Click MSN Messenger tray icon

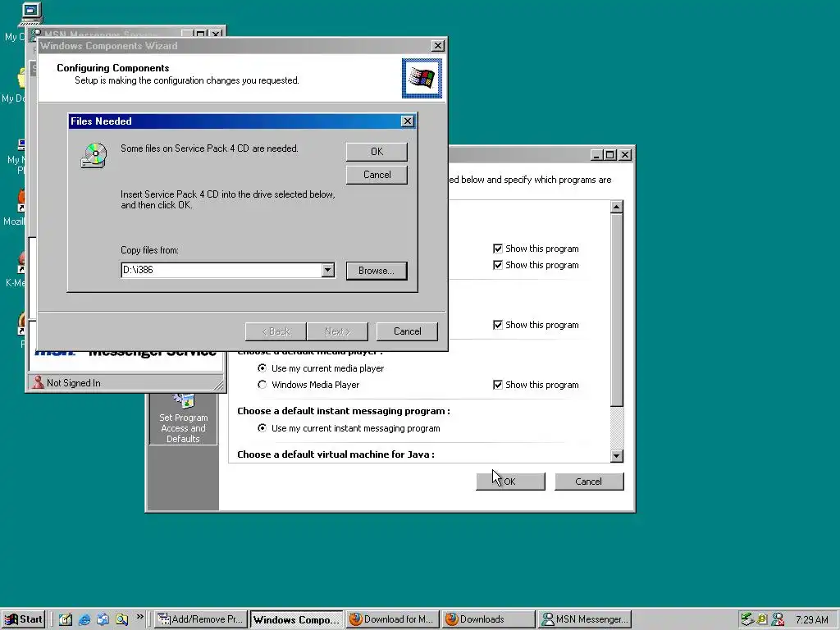coord(778,620)
